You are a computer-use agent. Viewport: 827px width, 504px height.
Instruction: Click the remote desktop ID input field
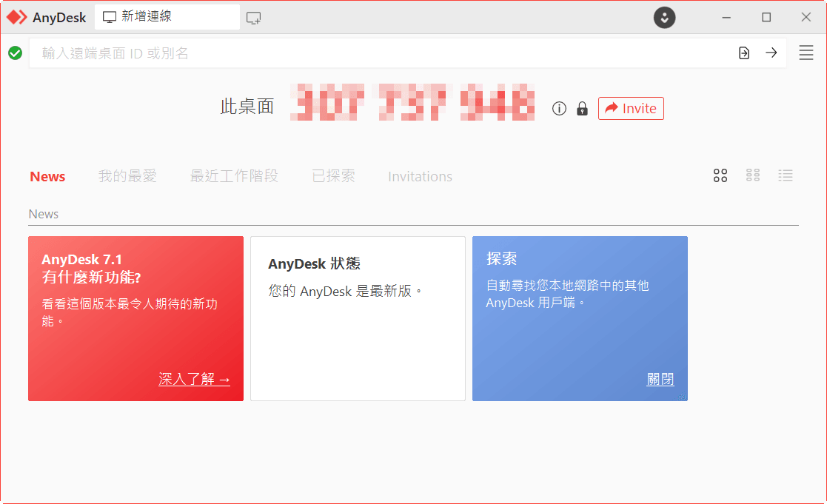[x=370, y=53]
